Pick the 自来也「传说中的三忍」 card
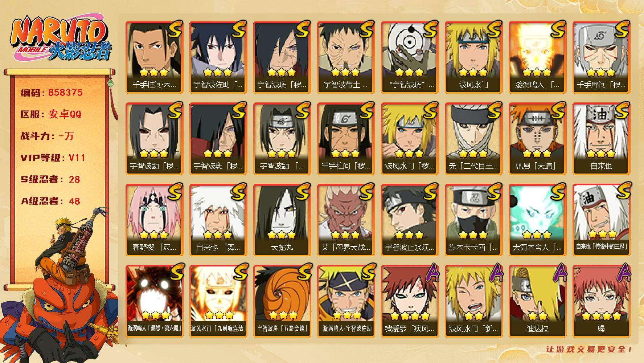The height and width of the screenshot is (363, 644). pyautogui.click(x=601, y=220)
